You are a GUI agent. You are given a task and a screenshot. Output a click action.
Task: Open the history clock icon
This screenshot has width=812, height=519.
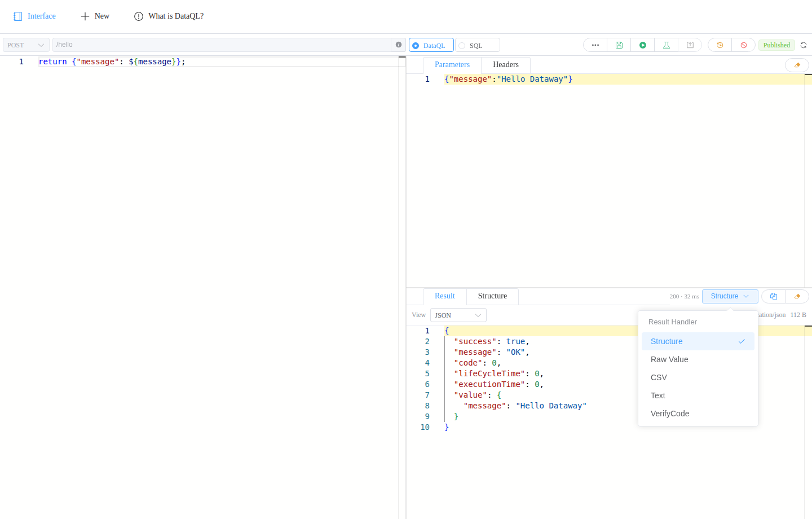[x=720, y=45]
